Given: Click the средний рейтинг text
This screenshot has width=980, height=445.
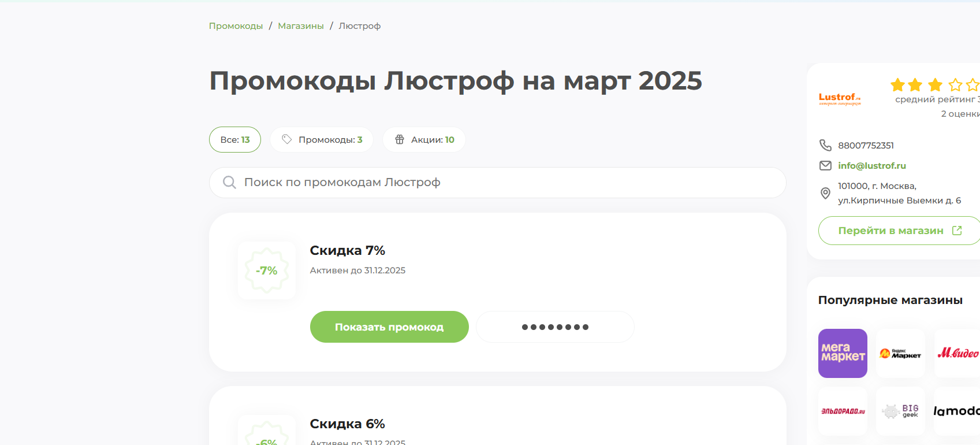Looking at the screenshot, I should pyautogui.click(x=937, y=99).
